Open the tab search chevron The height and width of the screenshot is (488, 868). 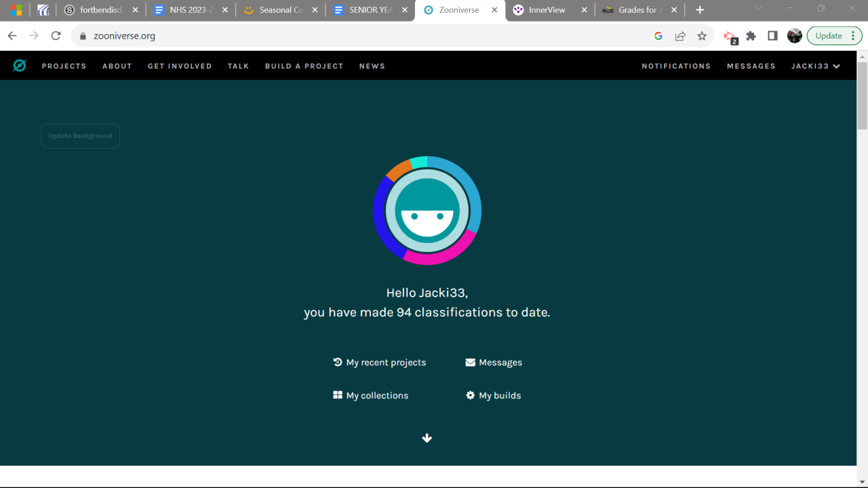759,9
